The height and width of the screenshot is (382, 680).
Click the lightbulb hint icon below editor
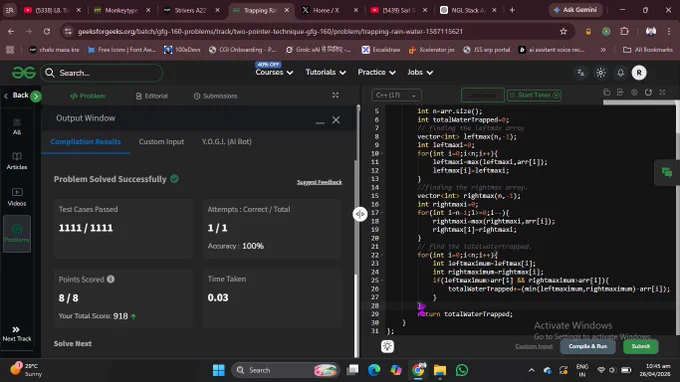pyautogui.click(x=387, y=346)
